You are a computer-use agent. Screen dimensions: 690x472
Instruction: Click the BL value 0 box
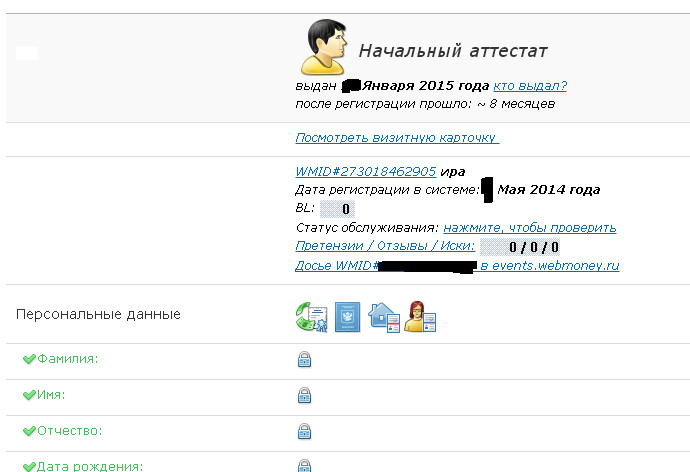[338, 209]
